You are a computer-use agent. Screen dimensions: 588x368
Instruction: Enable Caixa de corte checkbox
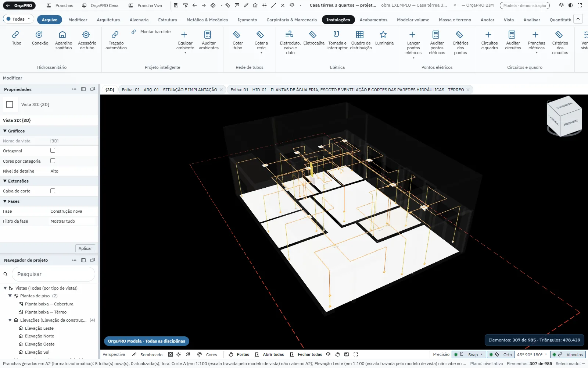point(53,191)
